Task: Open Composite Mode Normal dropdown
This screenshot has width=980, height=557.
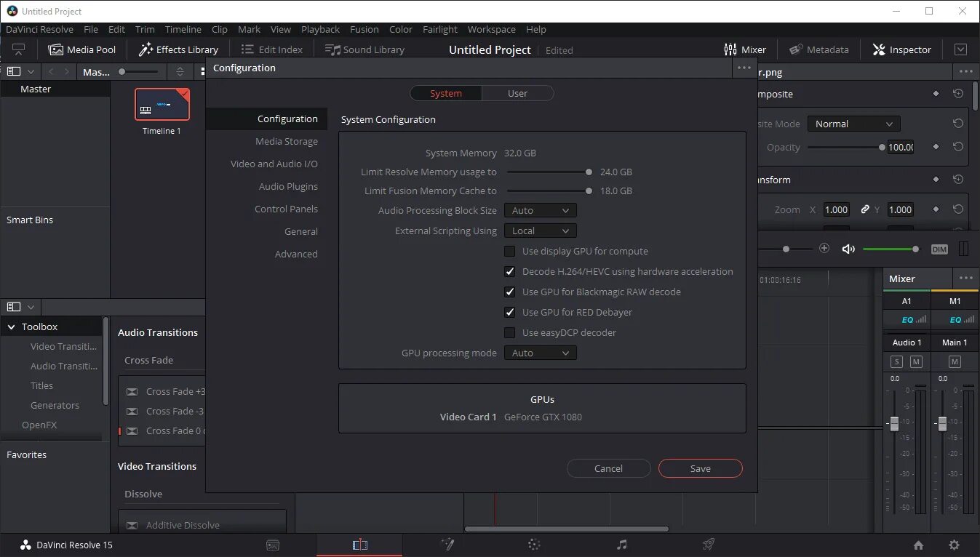Action: [854, 124]
